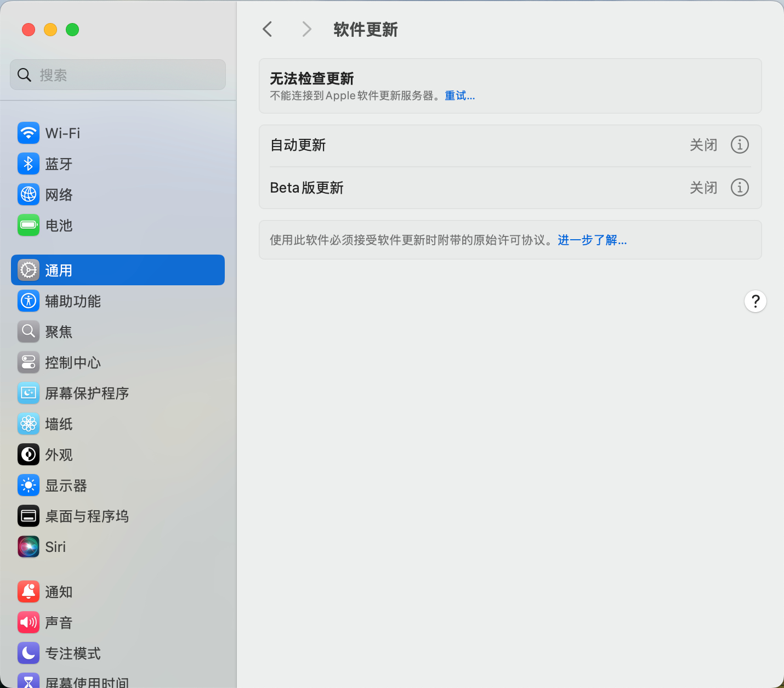Open info popover for Beta 版更新
The image size is (784, 688).
coord(740,187)
